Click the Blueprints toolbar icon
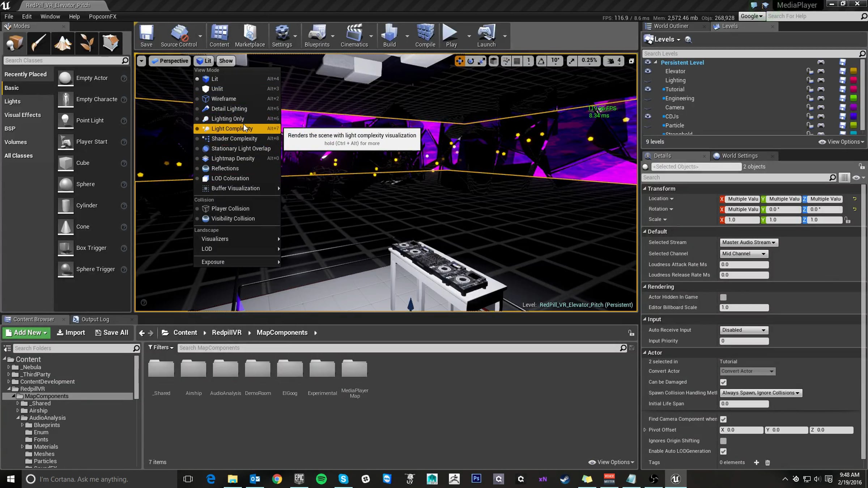Image resolution: width=868 pixels, height=488 pixels. (x=317, y=36)
